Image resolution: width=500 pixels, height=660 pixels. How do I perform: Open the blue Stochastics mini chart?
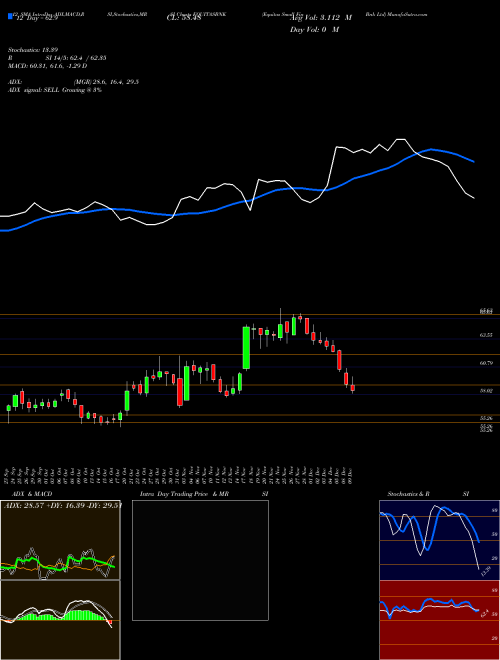[439, 540]
